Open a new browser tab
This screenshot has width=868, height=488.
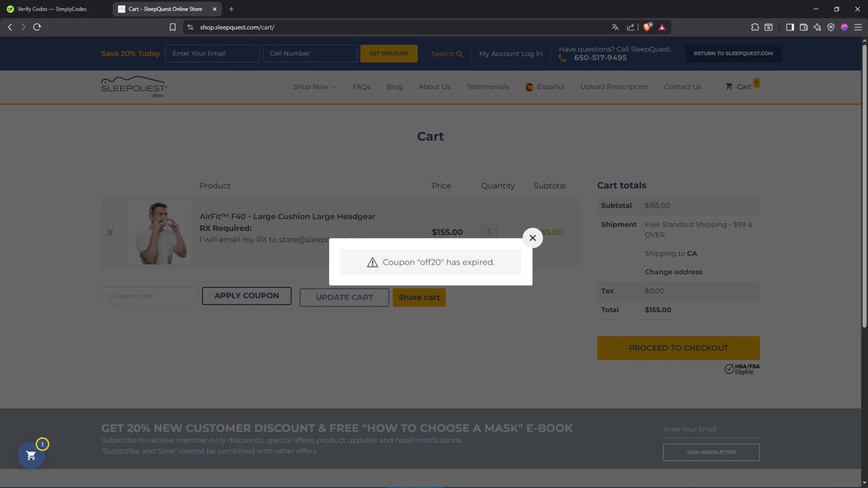[x=231, y=9]
